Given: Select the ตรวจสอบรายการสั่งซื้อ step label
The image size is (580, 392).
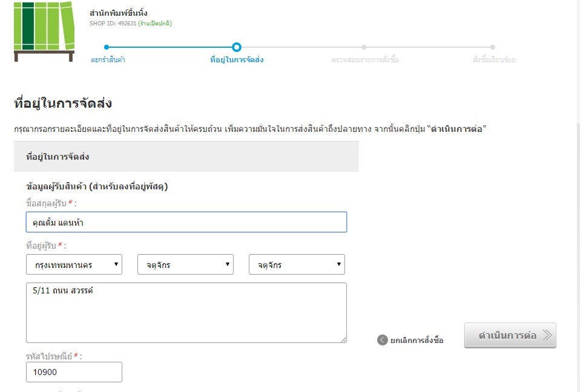Looking at the screenshot, I should (365, 60).
